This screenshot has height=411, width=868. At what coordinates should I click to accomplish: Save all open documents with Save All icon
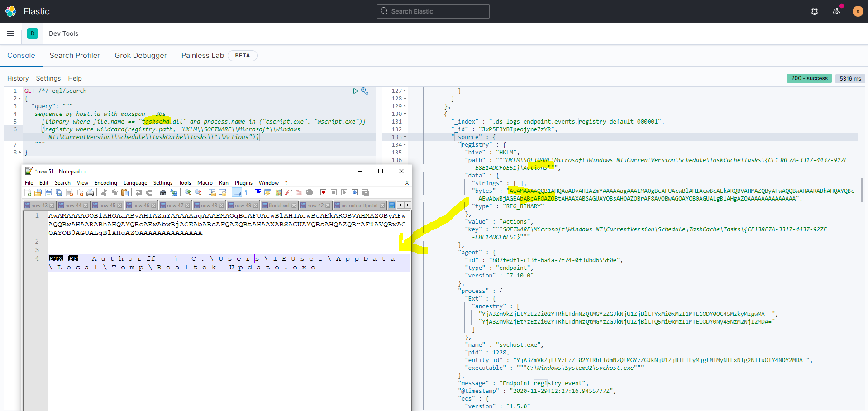click(x=58, y=192)
